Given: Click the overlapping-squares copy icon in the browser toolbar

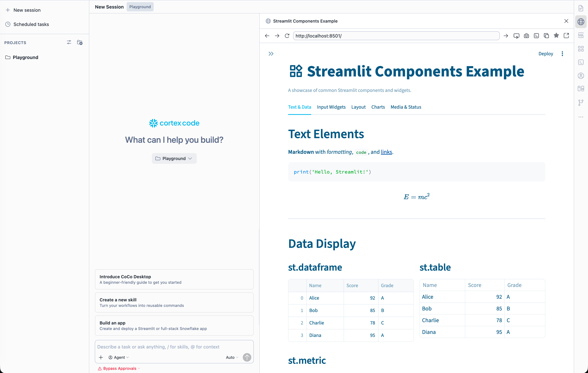Looking at the screenshot, I should (x=546, y=36).
